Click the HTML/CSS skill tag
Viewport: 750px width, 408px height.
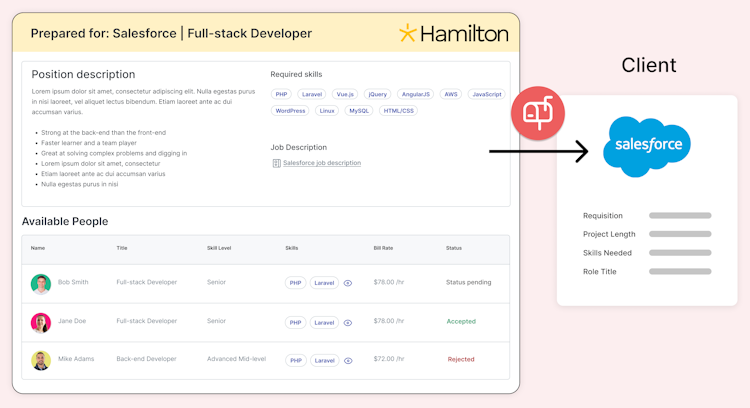tap(398, 110)
